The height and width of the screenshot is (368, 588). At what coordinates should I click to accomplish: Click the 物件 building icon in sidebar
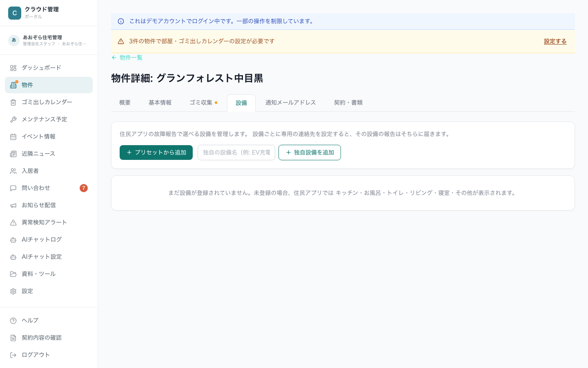(13, 85)
